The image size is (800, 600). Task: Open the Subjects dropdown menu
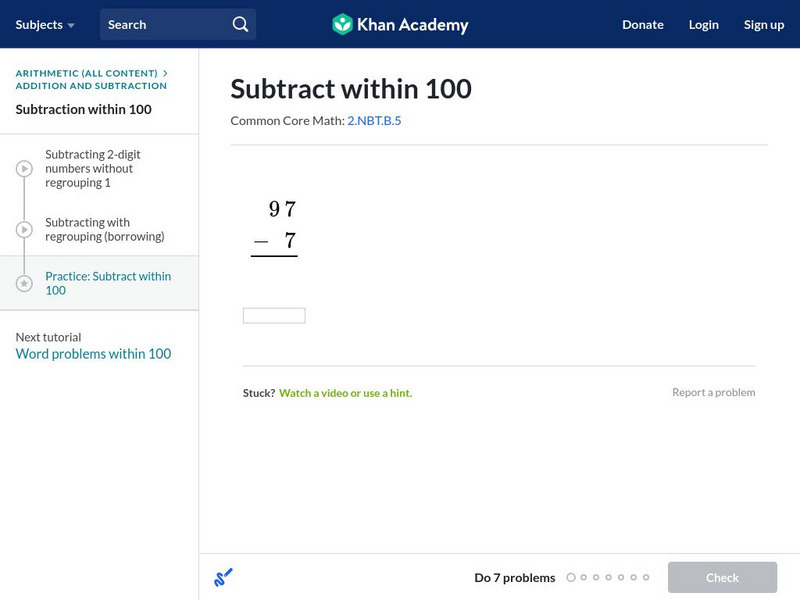pyautogui.click(x=45, y=24)
